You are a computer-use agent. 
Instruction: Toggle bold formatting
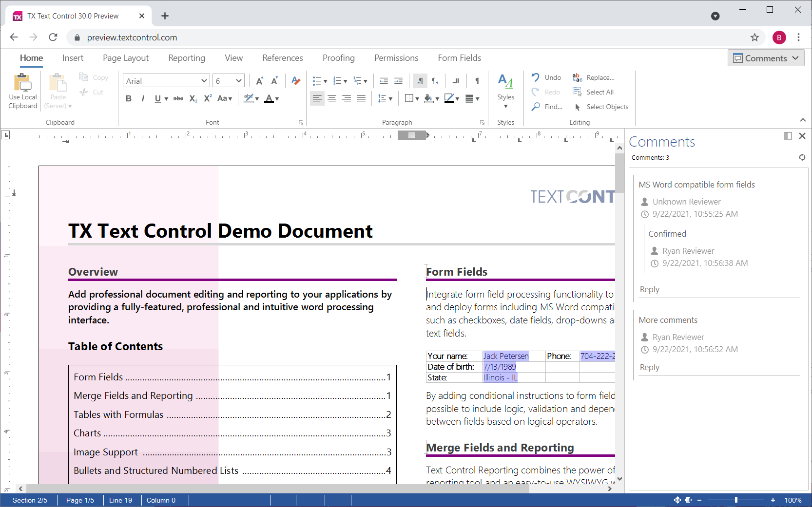click(x=129, y=98)
